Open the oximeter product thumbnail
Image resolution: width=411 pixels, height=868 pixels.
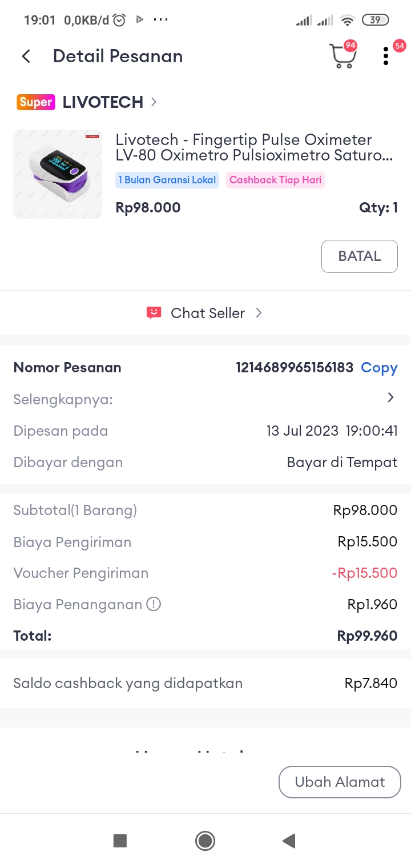58,174
